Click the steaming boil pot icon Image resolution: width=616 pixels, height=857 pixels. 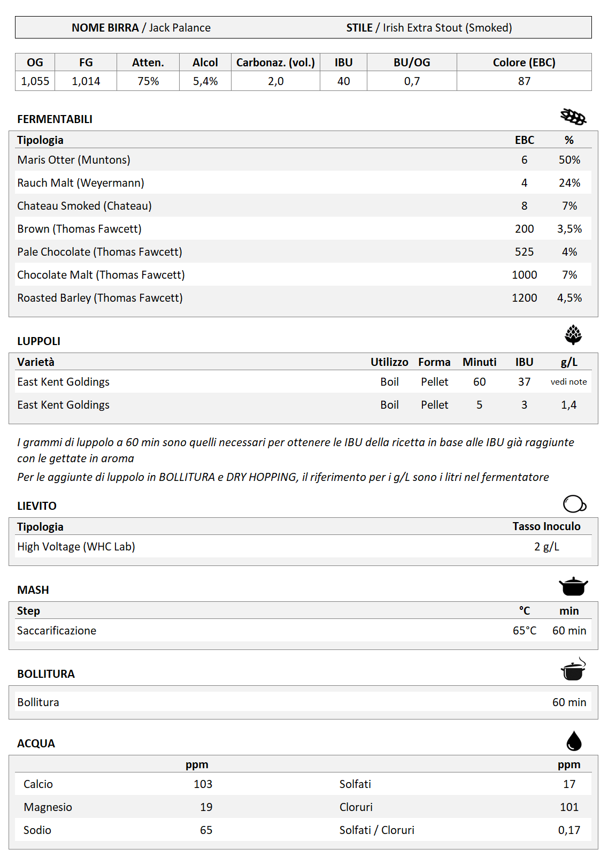pos(573,670)
